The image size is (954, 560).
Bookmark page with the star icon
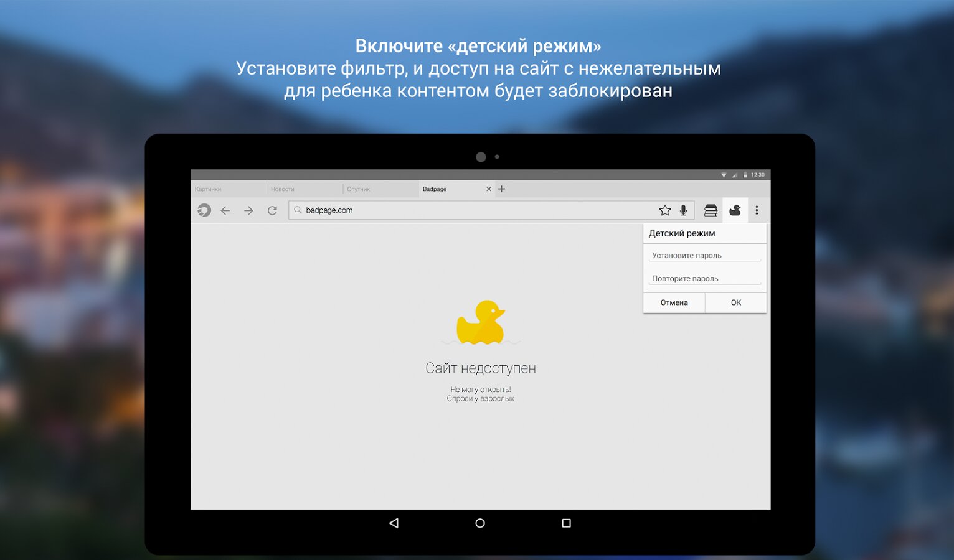tap(665, 210)
